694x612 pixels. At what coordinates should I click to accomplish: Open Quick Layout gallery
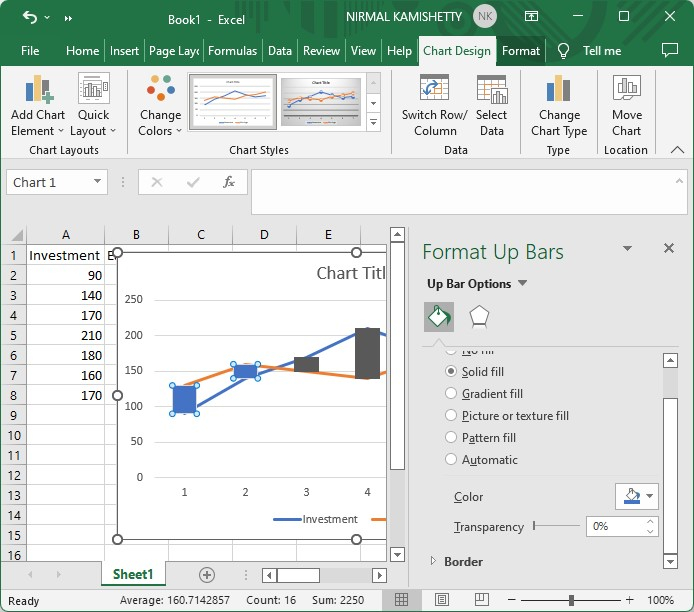coord(93,106)
